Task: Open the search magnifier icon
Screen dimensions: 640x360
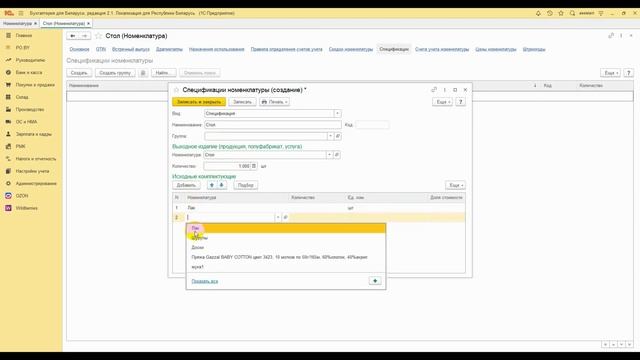Action: pos(572,13)
